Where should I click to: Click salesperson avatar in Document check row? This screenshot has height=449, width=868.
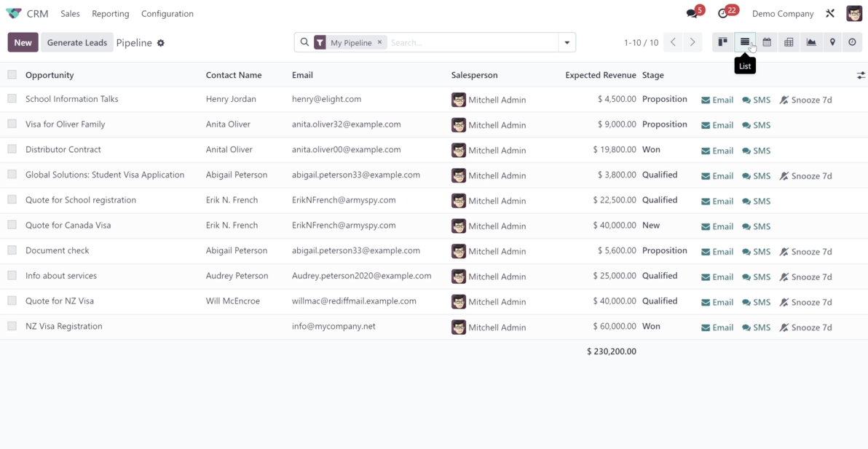click(x=458, y=251)
